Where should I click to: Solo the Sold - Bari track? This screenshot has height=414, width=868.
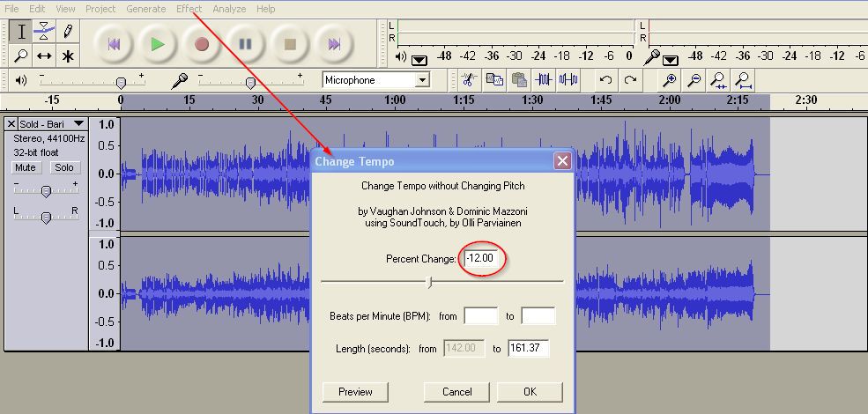click(x=63, y=167)
